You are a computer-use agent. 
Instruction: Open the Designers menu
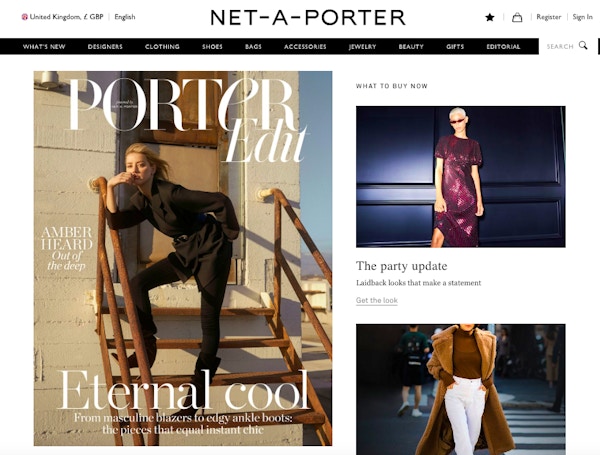pos(105,47)
